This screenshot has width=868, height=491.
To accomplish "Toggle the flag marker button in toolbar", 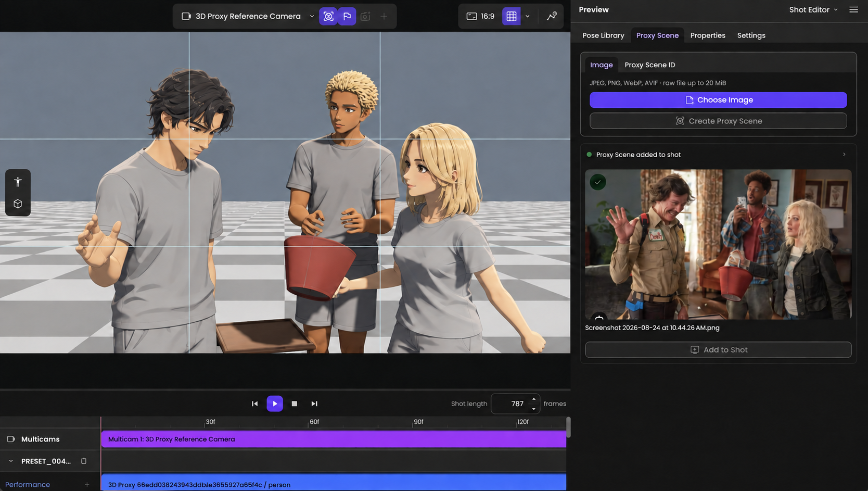I will pyautogui.click(x=347, y=16).
